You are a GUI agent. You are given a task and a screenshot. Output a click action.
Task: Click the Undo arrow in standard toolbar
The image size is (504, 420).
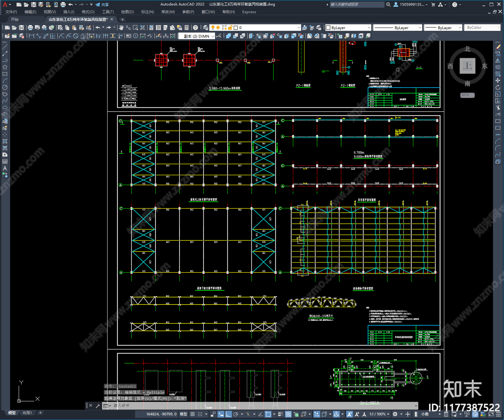(x=98, y=28)
